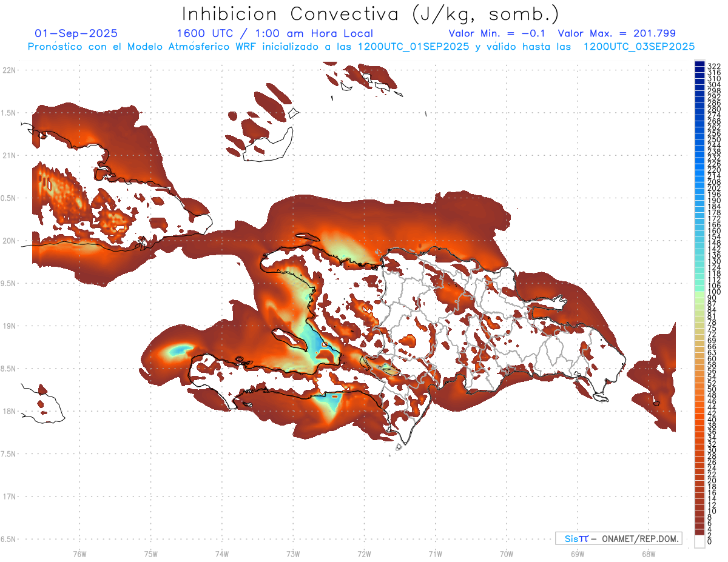Click the 'SisTT – ONAMET/REP.DOM.' credit box
Image resolution: width=728 pixels, height=562 pixels.
pos(618,538)
